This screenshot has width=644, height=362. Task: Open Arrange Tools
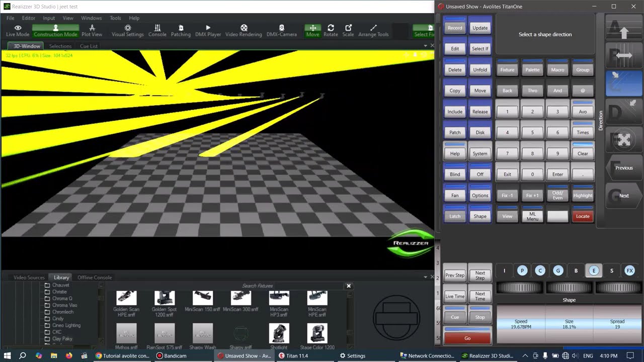(x=373, y=31)
